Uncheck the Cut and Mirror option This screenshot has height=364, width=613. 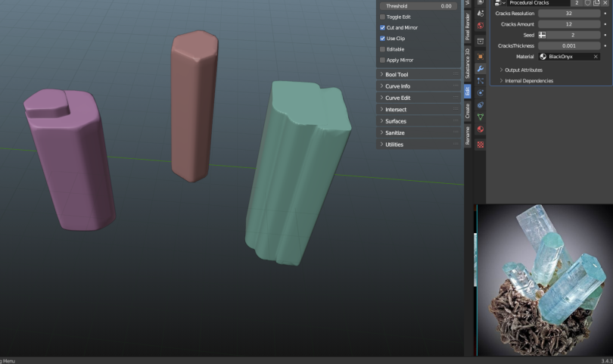382,27
